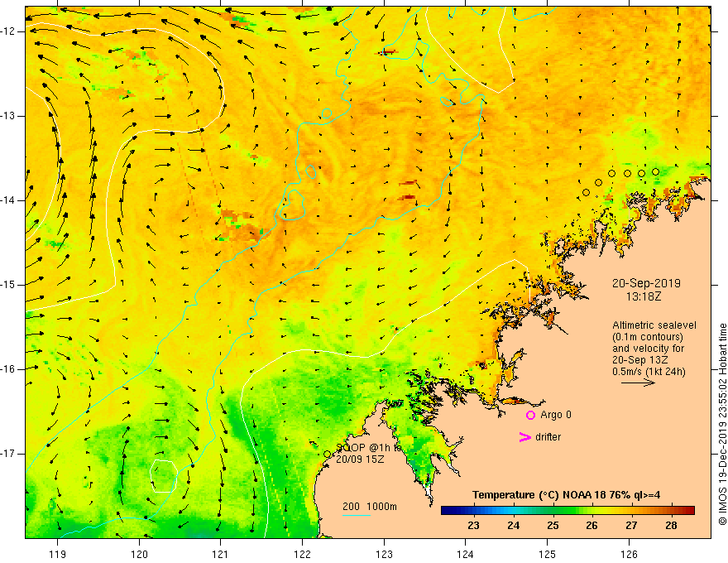The height and width of the screenshot is (563, 728).
Task: Click the '20/09 15Z' SOOP time label
Action: 361,460
